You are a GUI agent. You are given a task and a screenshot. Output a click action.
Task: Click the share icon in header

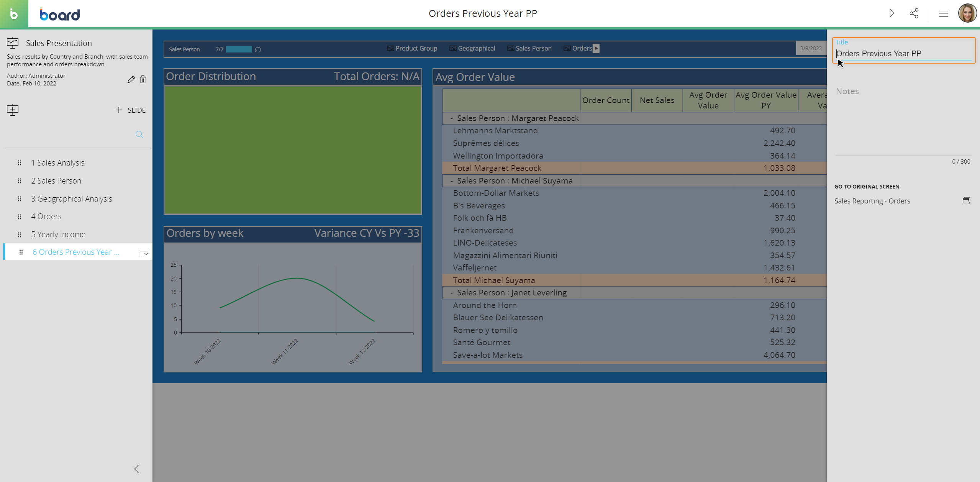point(914,13)
